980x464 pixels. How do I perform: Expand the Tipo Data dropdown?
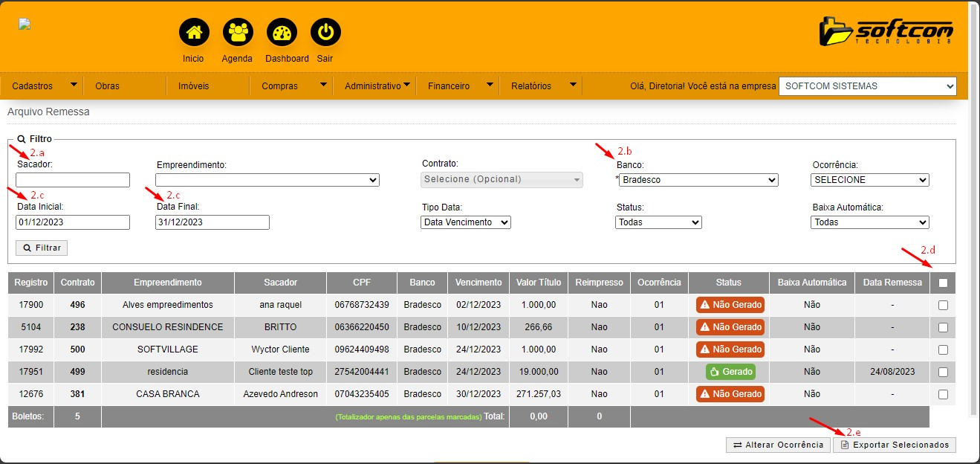click(x=466, y=222)
